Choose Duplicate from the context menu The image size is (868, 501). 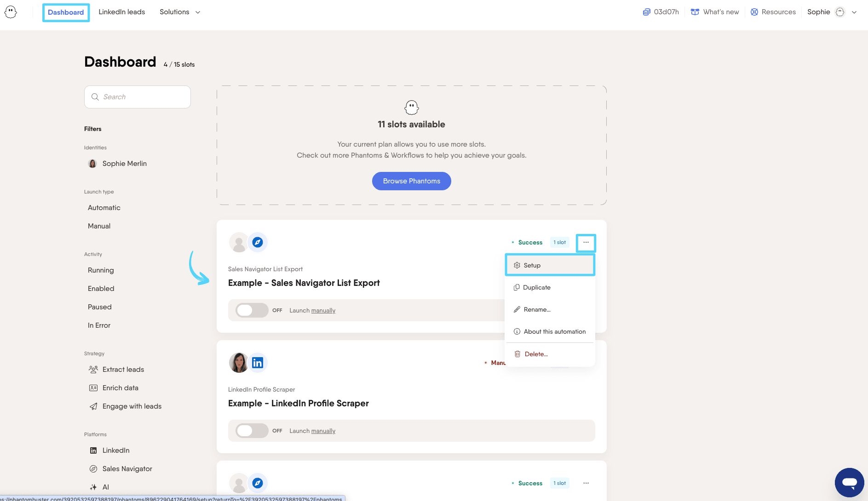(550, 287)
